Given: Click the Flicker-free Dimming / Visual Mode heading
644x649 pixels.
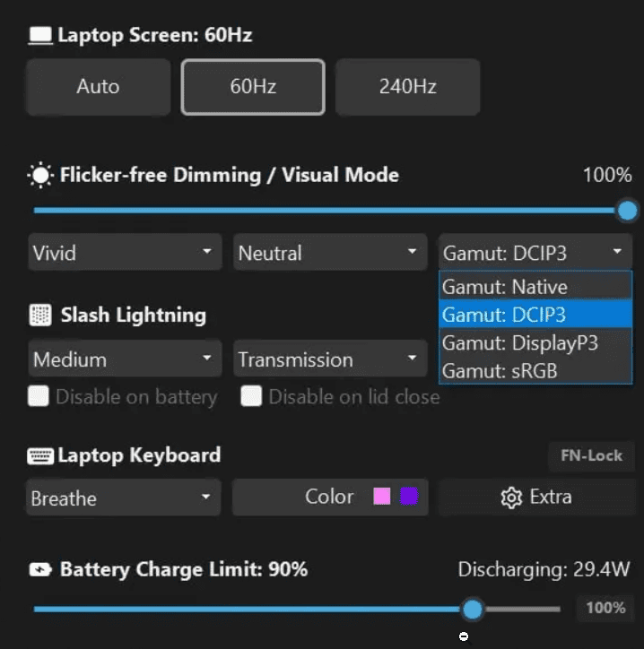Looking at the screenshot, I should click(230, 175).
